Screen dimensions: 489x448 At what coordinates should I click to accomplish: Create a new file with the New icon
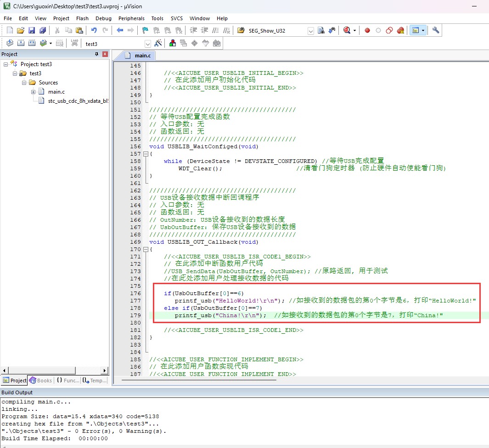click(10, 30)
